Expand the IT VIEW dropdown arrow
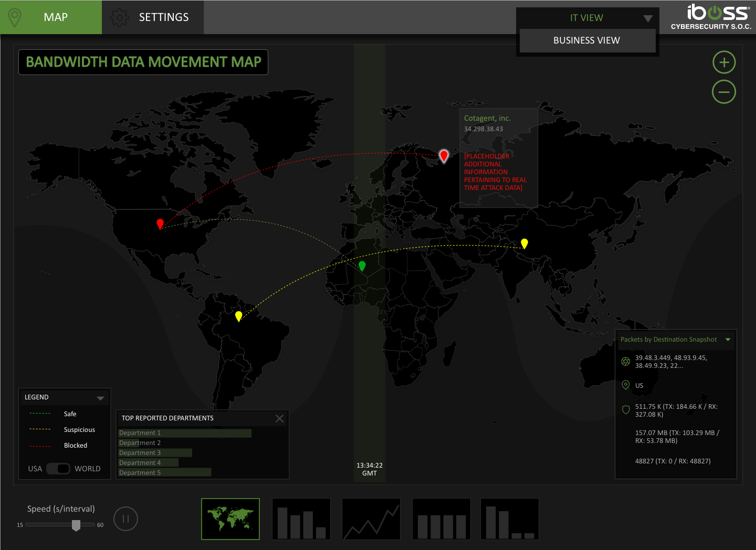This screenshot has height=550, width=756. coord(648,18)
